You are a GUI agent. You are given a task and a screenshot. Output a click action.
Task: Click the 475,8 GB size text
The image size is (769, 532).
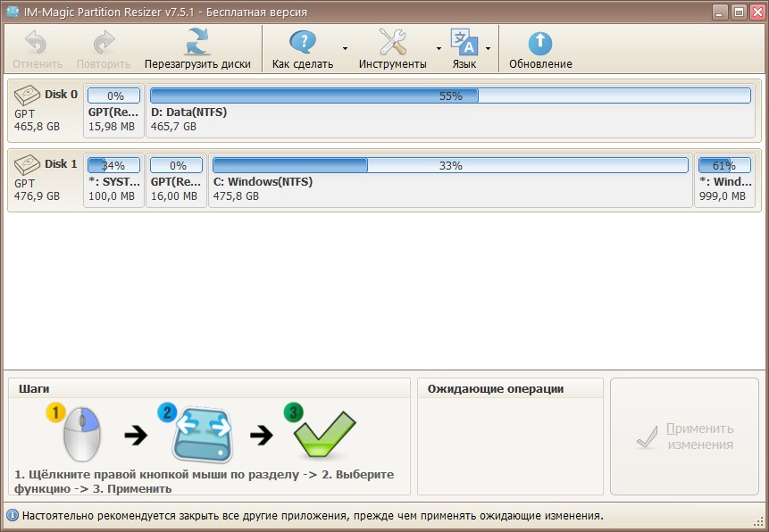coord(236,196)
